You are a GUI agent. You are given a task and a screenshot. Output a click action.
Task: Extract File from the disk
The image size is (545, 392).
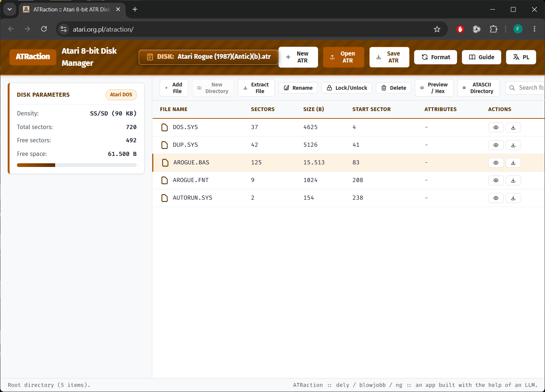pyautogui.click(x=256, y=88)
